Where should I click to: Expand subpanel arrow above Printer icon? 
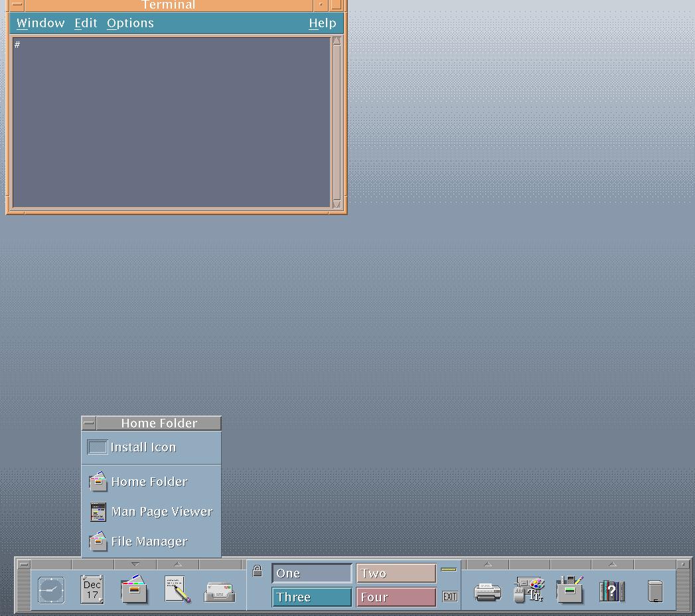tap(487, 564)
